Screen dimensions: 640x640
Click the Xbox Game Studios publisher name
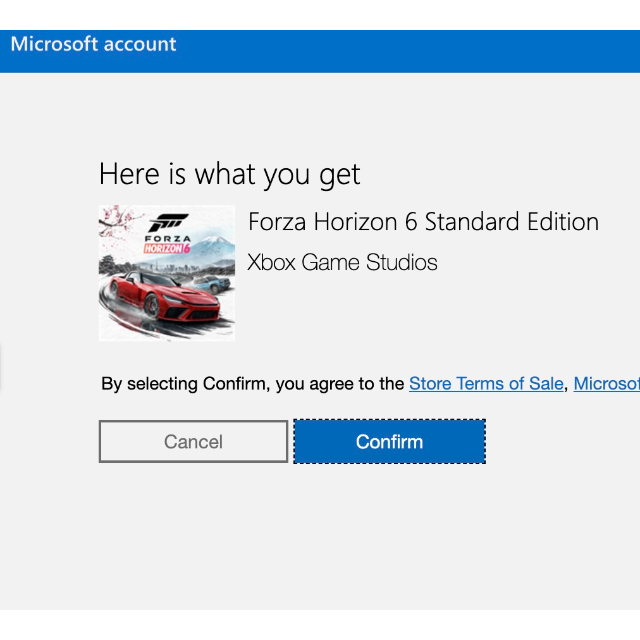(x=342, y=262)
